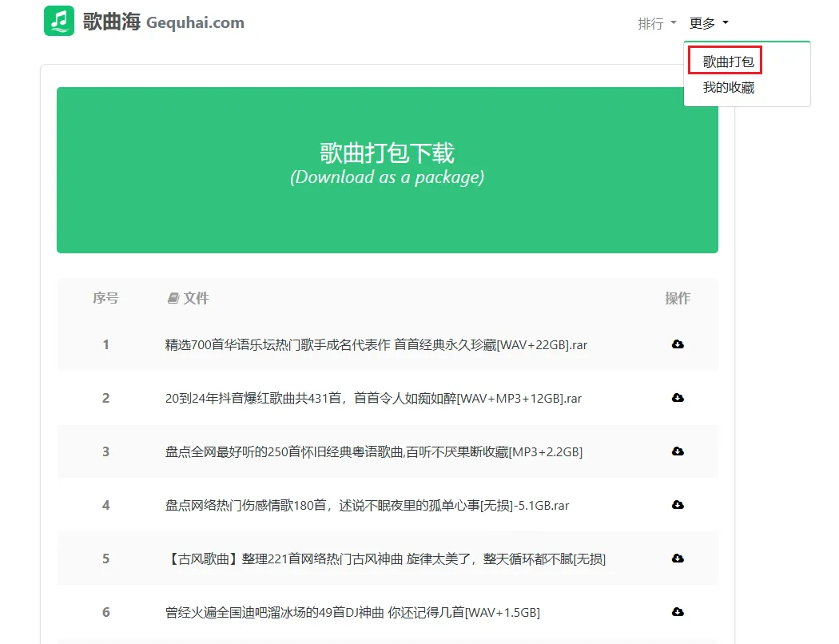The width and height of the screenshot is (839, 644).
Task: Open the 排行 dropdown menu
Action: coord(657,23)
